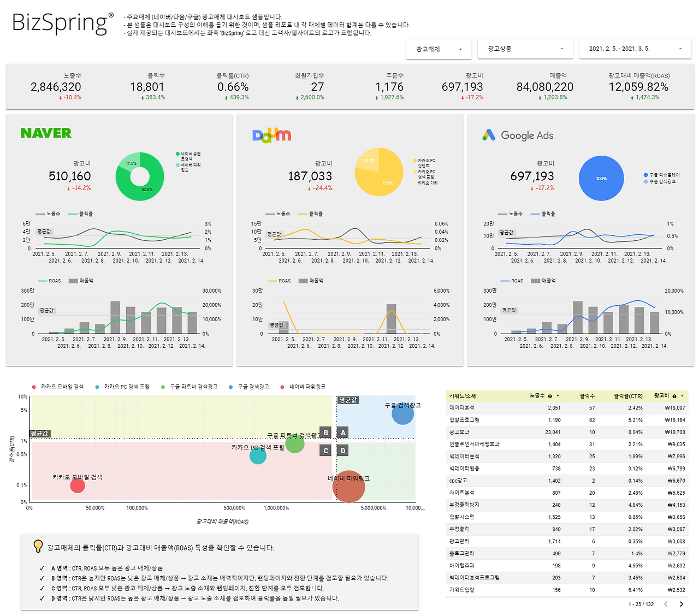Select the 카카오 모바일 검색 legend dot
Viewport: 699px width, 616px height.
click(x=34, y=387)
